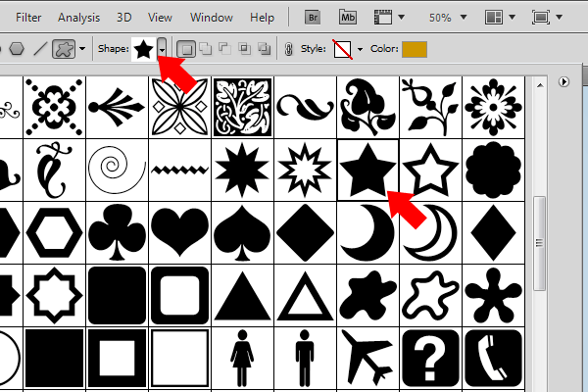Select the heart shape

[179, 232]
